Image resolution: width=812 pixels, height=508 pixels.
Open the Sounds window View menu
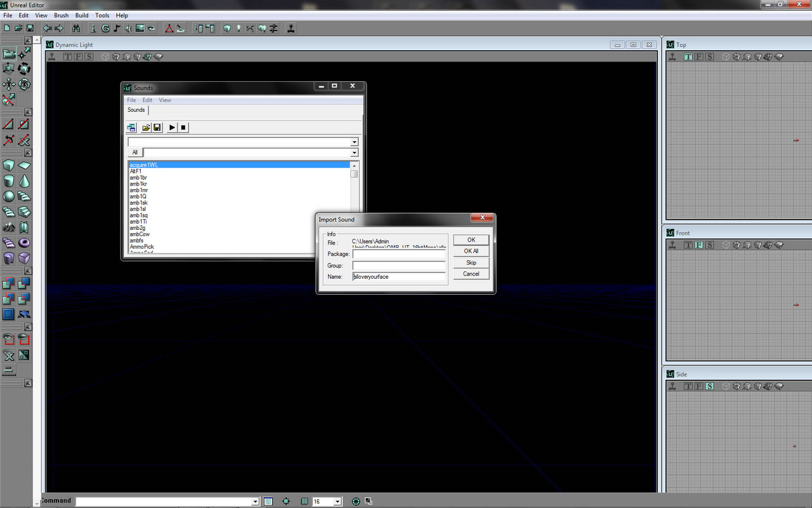(165, 100)
